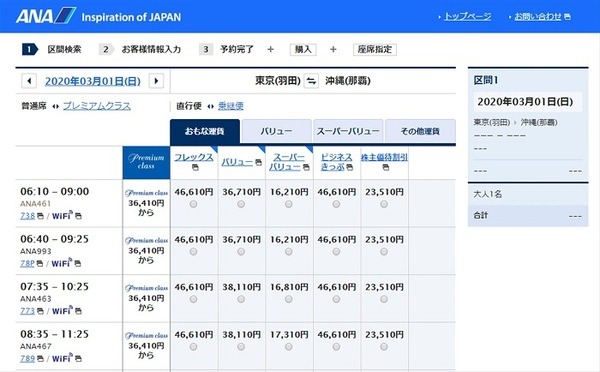Open popup icon next to 789 aircraft
This screenshot has width=600, height=372.
(x=40, y=359)
